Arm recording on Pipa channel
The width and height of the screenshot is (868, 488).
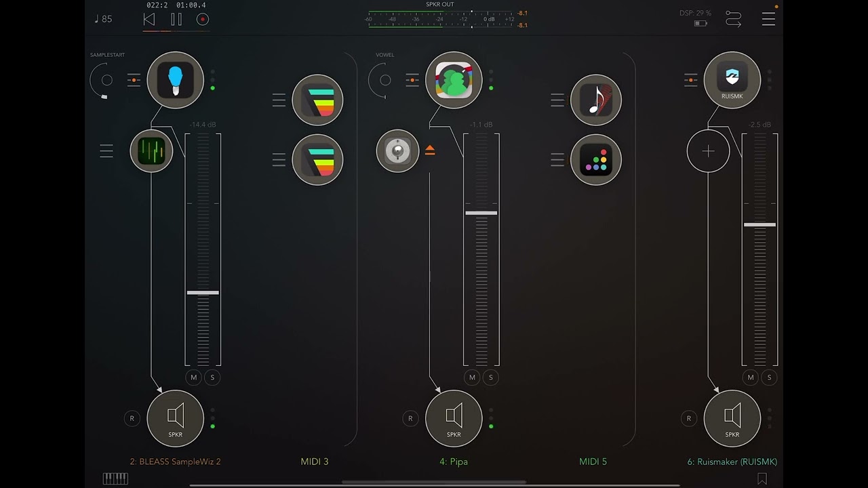tap(410, 418)
